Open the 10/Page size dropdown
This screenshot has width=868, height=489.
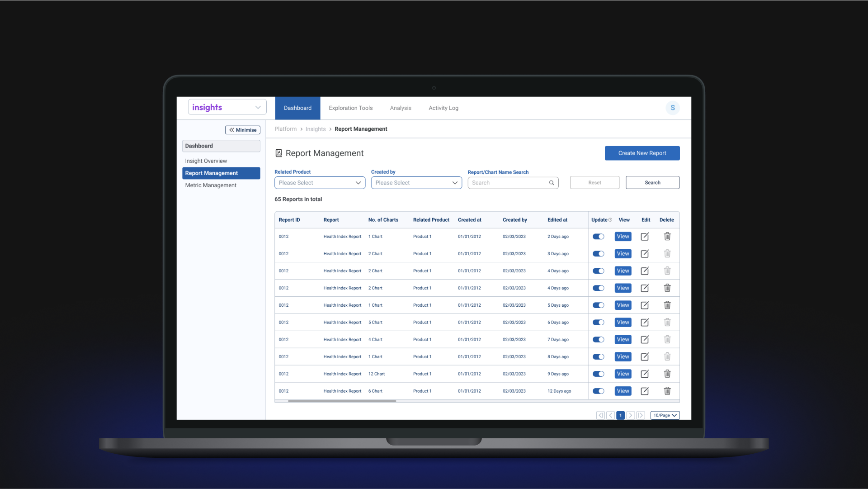[x=665, y=415]
